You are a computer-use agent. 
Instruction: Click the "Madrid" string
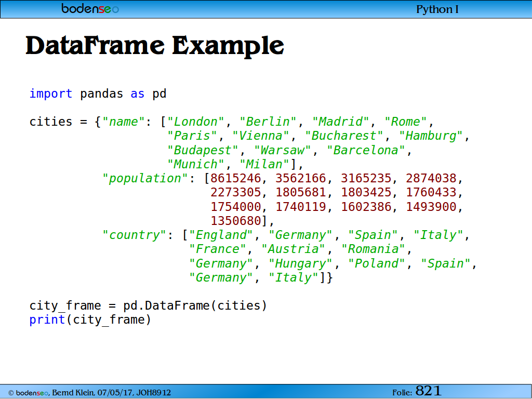340,122
